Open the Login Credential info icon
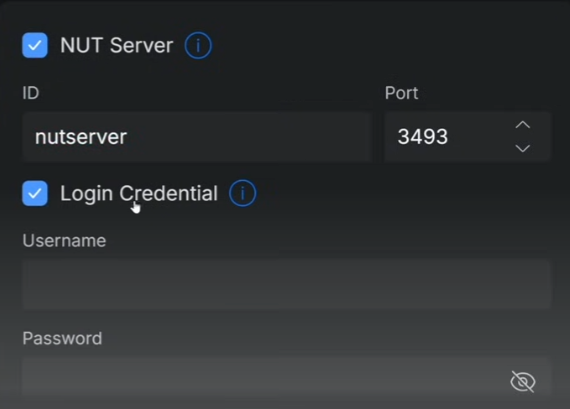This screenshot has height=409, width=570. click(x=242, y=193)
